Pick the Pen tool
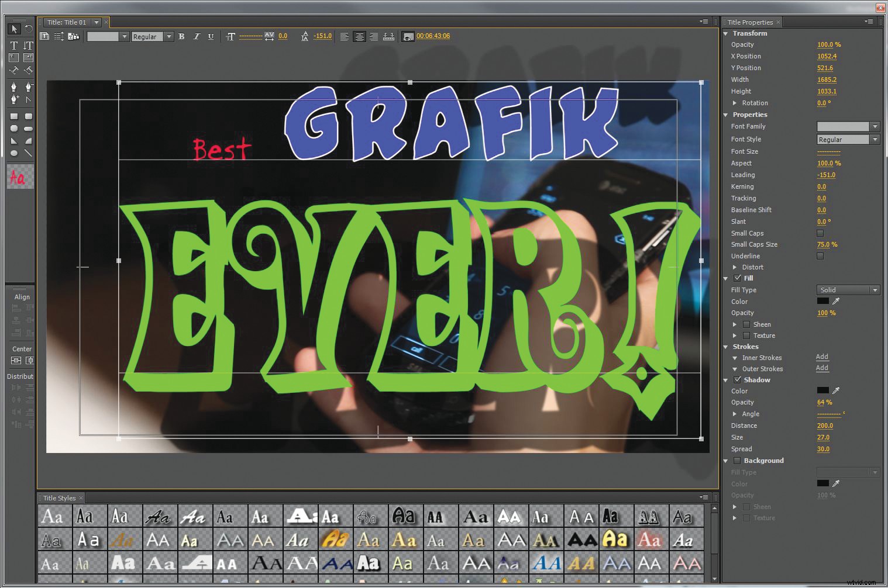 14,87
